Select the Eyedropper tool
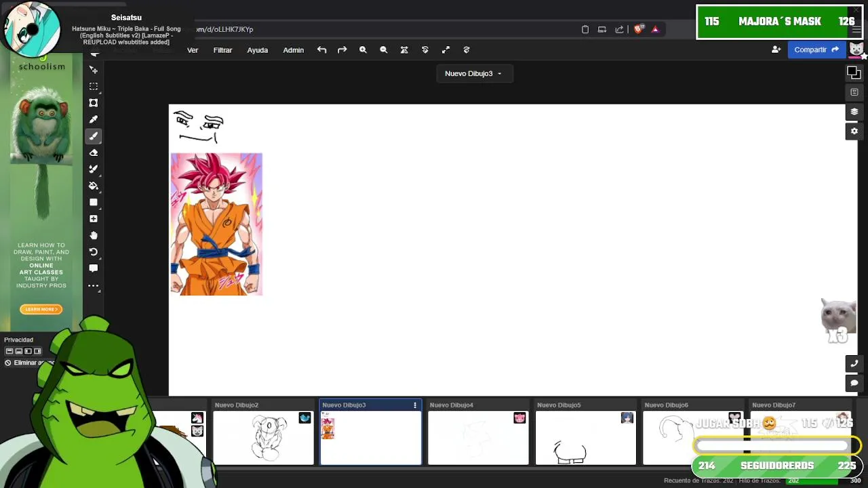Viewport: 868px width, 488px height. click(94, 119)
